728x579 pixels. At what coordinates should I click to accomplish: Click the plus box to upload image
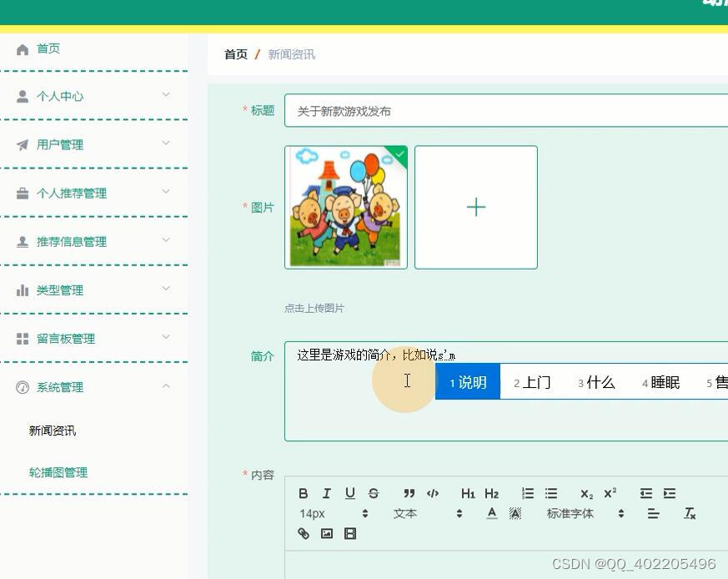pos(476,207)
